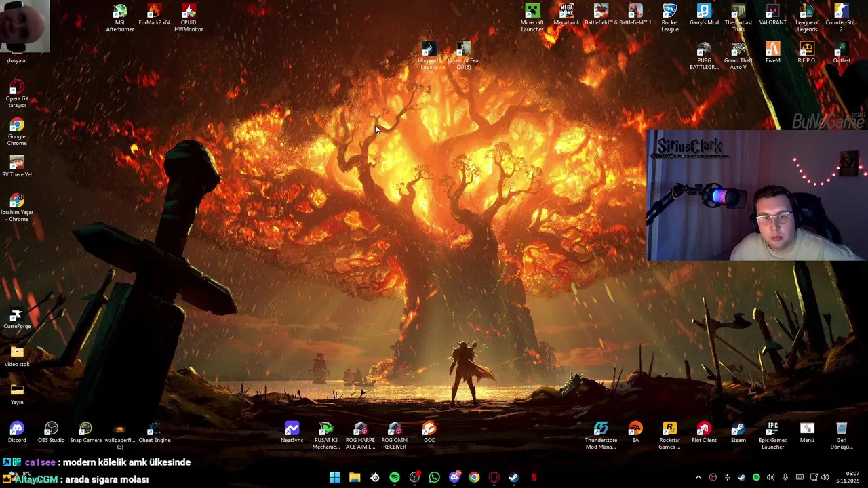Open the Spotify system tray icon
The width and height of the screenshot is (868, 488).
(756, 478)
